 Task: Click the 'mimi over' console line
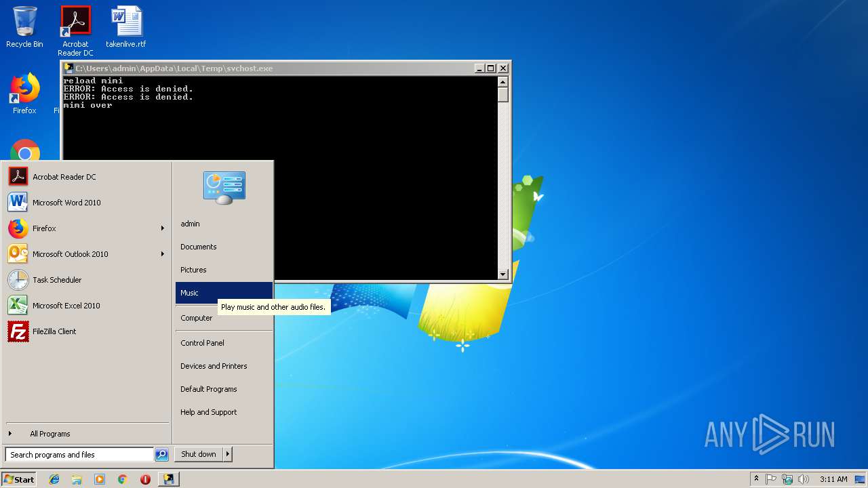[88, 105]
